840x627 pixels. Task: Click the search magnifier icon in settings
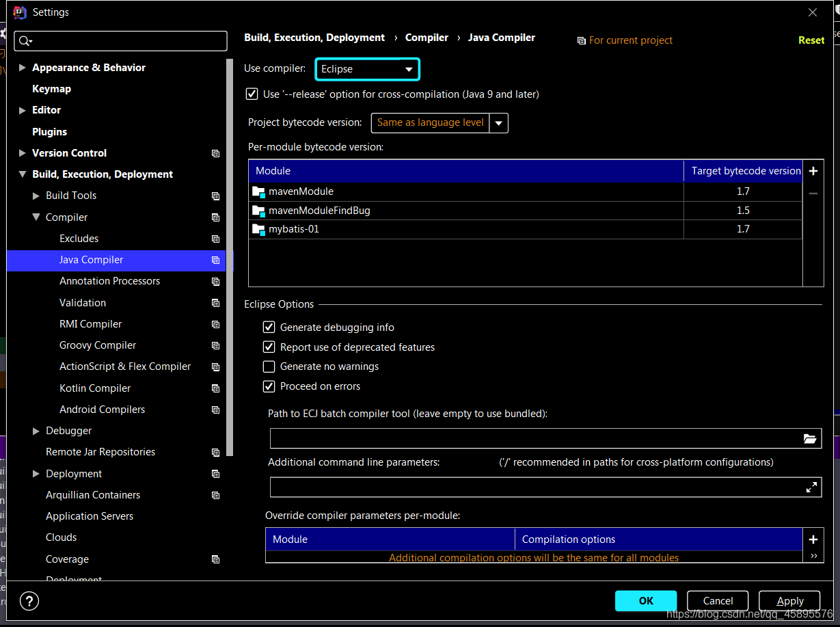click(25, 41)
